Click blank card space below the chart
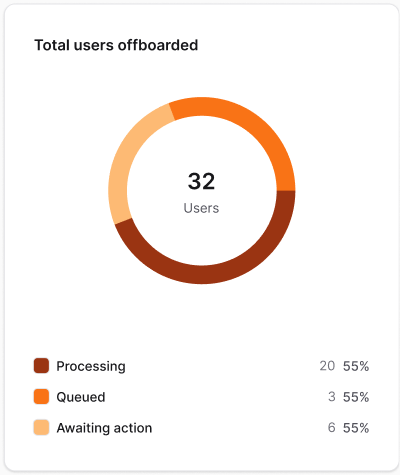Screen dimensions: 400x475 coord(201,320)
